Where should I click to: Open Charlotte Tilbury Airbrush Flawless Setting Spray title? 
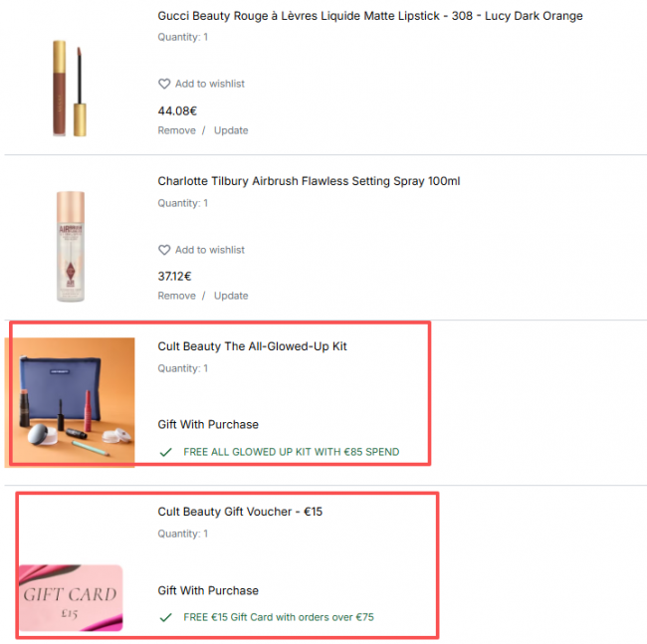pos(309,181)
